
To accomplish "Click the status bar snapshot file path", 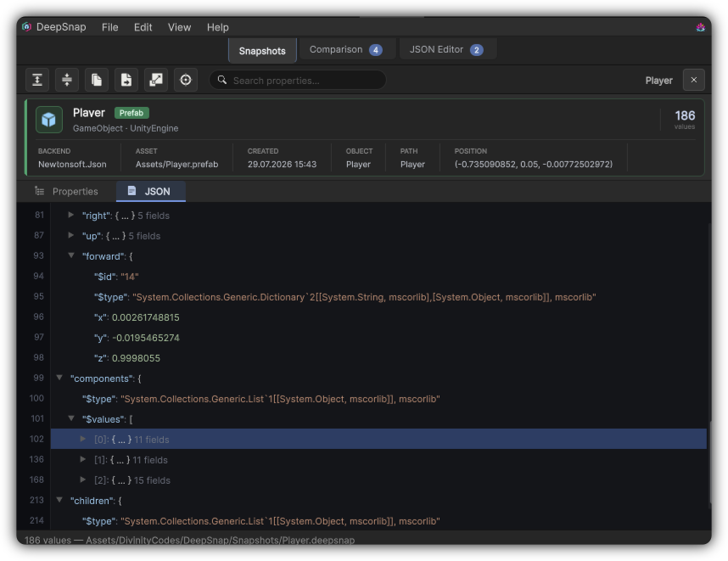I will click(221, 540).
